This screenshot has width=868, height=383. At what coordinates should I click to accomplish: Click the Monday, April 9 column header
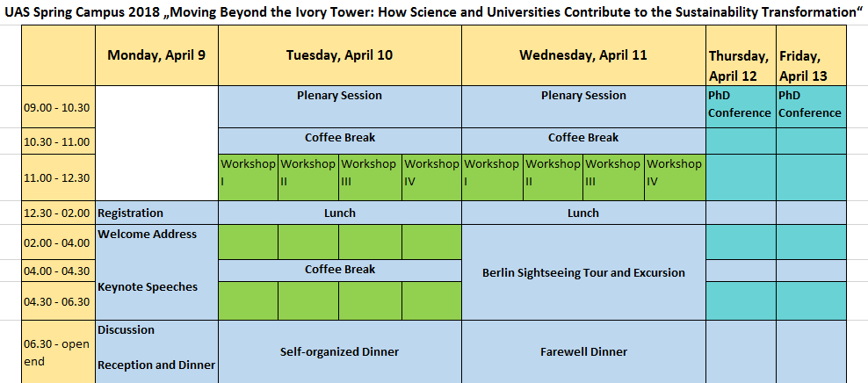click(156, 54)
